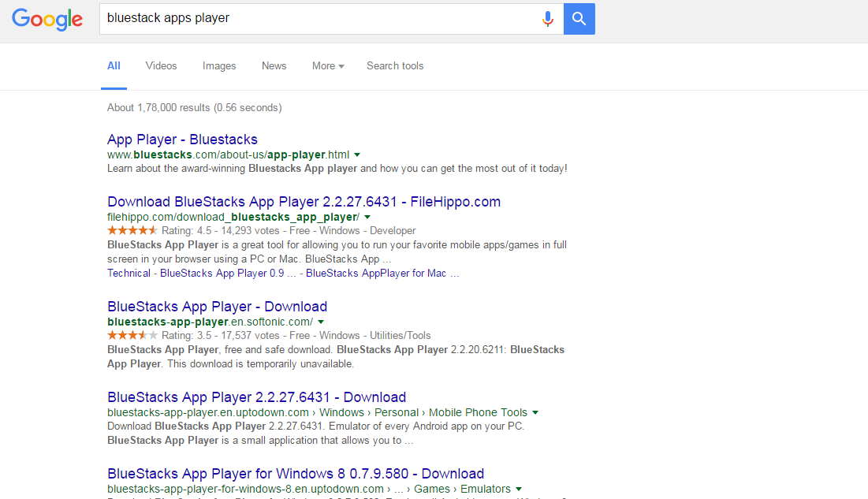Click bluestacks-app-player.en.uptodown.com breadcrumb text
The image size is (868, 499).
pyautogui.click(x=207, y=412)
